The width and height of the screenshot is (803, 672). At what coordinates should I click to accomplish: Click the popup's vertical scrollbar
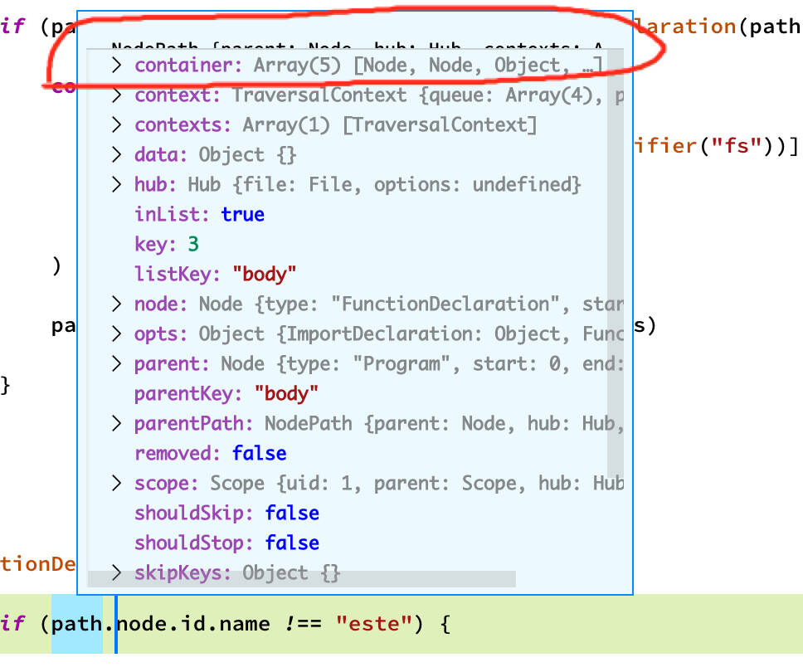[x=619, y=249]
